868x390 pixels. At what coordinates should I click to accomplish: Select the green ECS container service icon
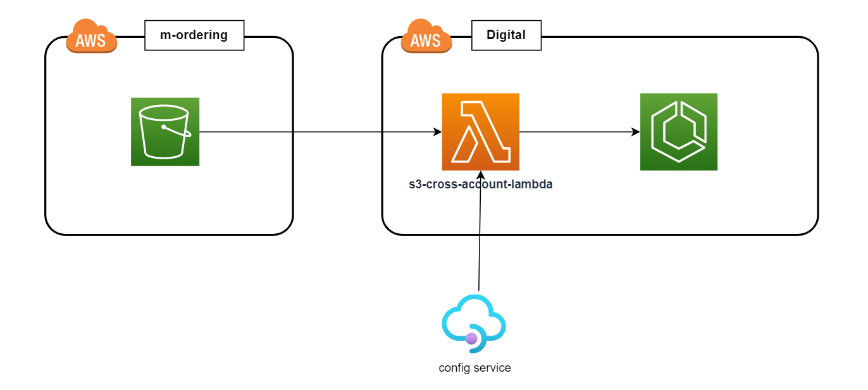679,132
